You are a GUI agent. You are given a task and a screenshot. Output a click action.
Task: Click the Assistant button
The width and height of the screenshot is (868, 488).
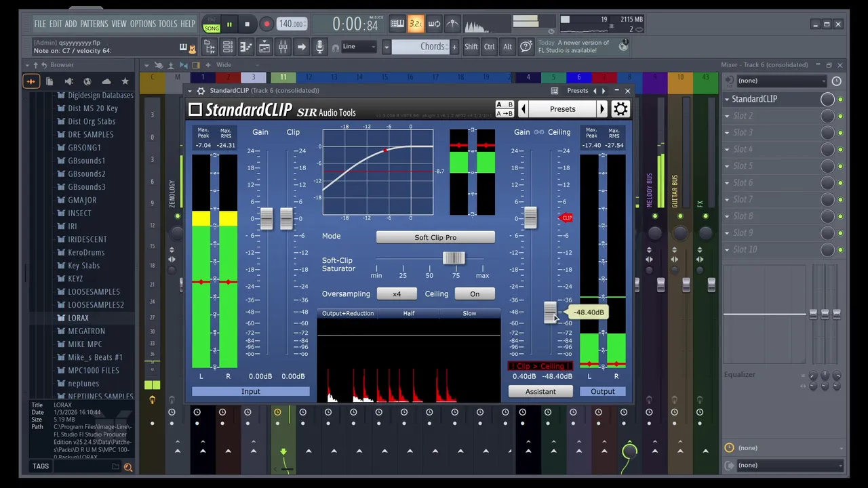(x=540, y=392)
